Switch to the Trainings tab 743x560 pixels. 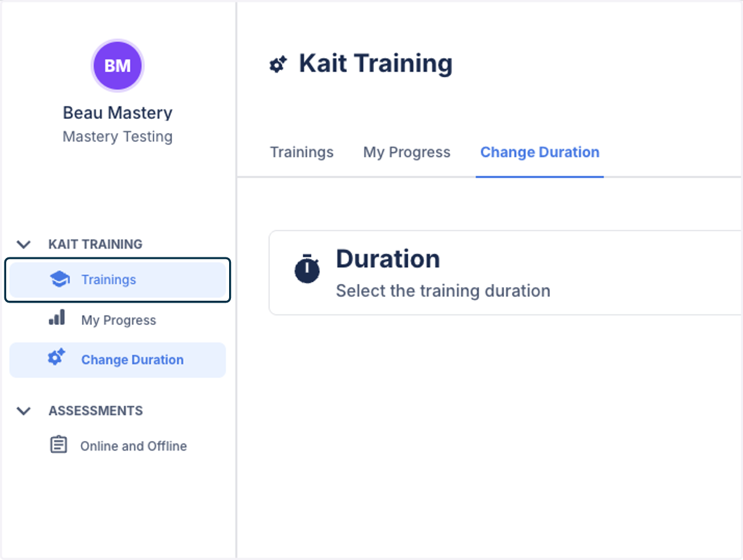(x=302, y=152)
